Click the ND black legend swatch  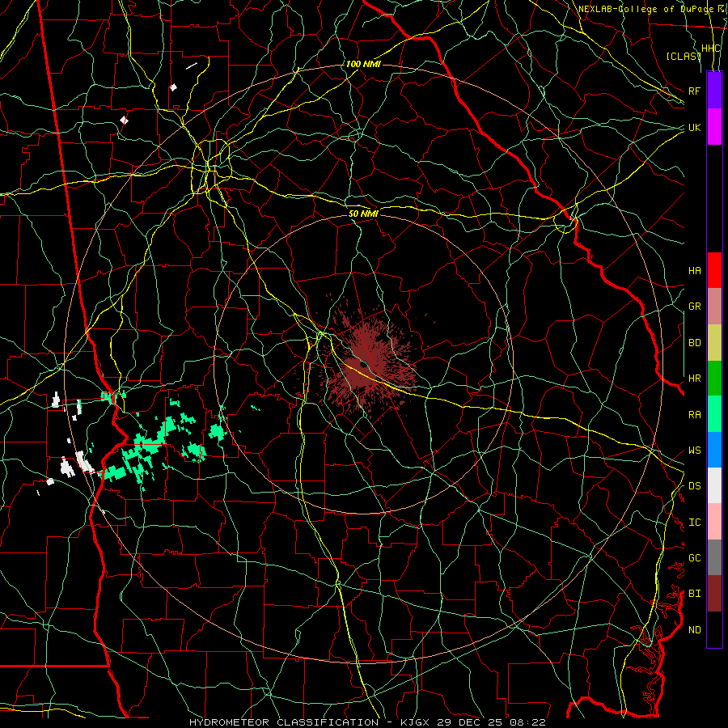pyautogui.click(x=714, y=629)
